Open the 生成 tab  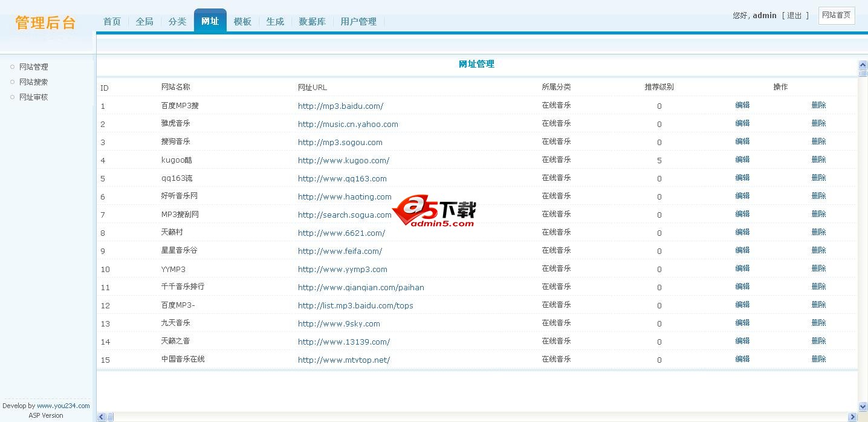tap(275, 21)
